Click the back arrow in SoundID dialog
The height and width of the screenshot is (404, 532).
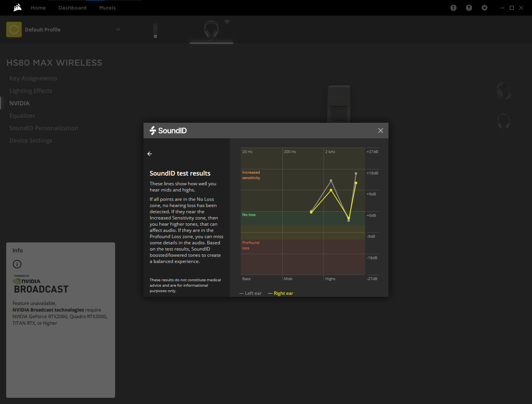(x=150, y=154)
